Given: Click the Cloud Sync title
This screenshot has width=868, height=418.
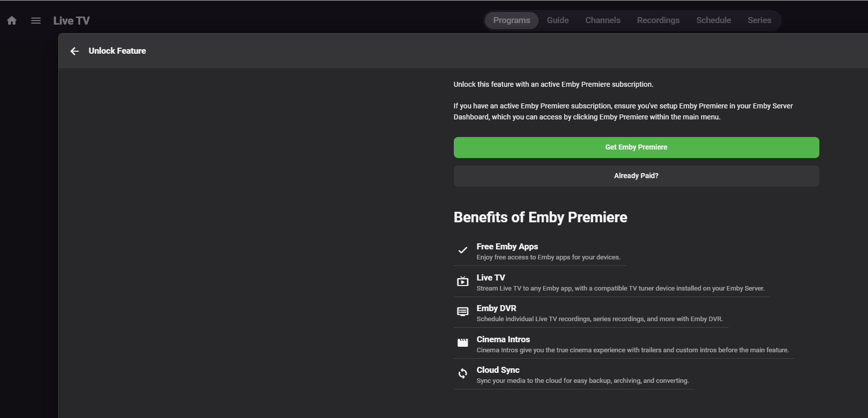Looking at the screenshot, I should pyautogui.click(x=498, y=370).
